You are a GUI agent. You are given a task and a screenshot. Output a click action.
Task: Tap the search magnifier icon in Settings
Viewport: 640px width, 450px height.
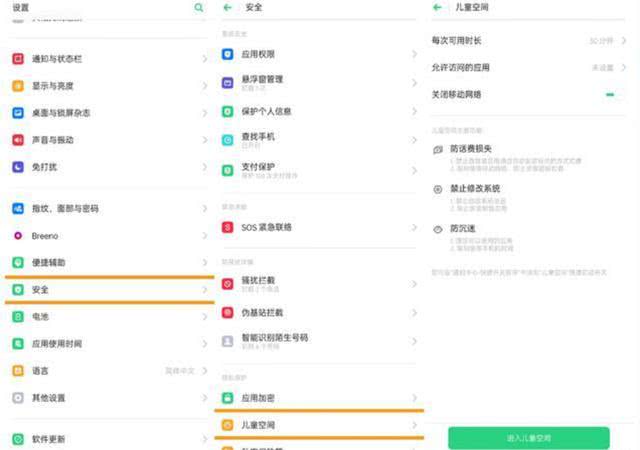click(198, 7)
